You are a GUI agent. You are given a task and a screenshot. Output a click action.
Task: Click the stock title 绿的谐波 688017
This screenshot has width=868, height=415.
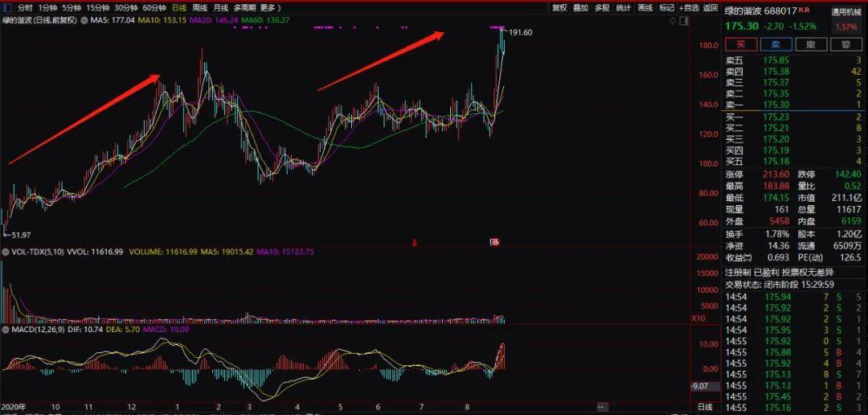coord(761,10)
